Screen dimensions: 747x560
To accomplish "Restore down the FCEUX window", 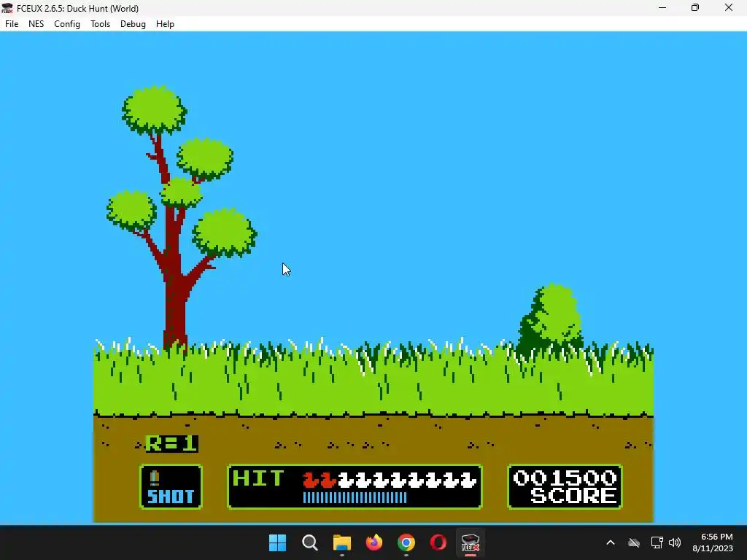I will 695,8.
